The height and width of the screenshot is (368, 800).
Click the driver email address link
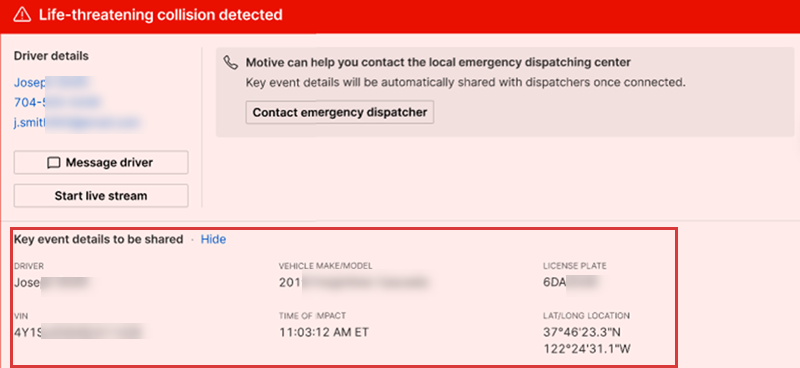pos(77,122)
